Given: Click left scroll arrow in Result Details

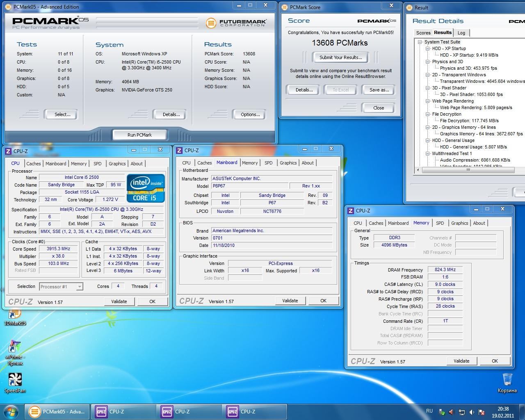Looking at the screenshot, I should tap(418, 169).
